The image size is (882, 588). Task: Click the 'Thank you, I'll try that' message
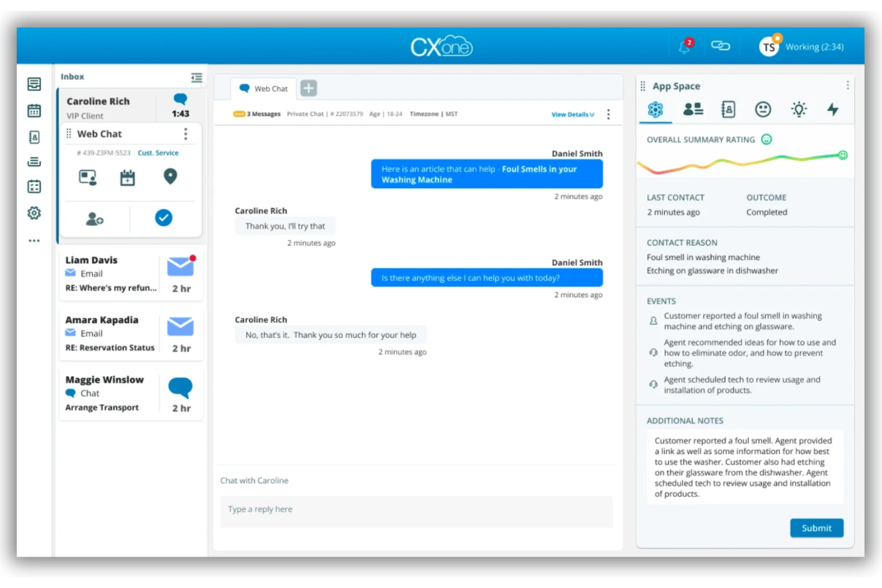tap(285, 226)
